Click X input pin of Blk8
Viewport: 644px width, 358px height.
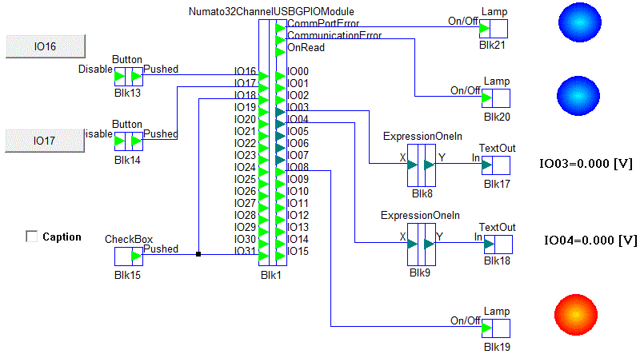click(x=412, y=165)
